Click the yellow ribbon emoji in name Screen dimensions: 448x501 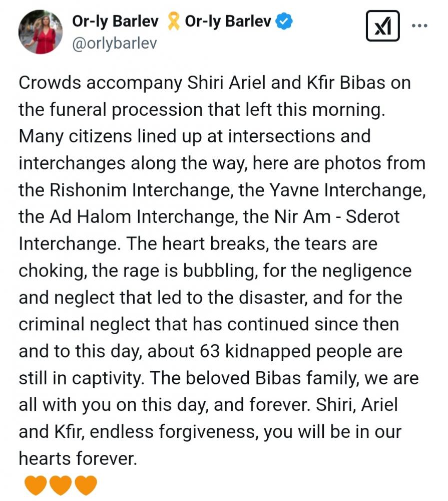coord(173,21)
